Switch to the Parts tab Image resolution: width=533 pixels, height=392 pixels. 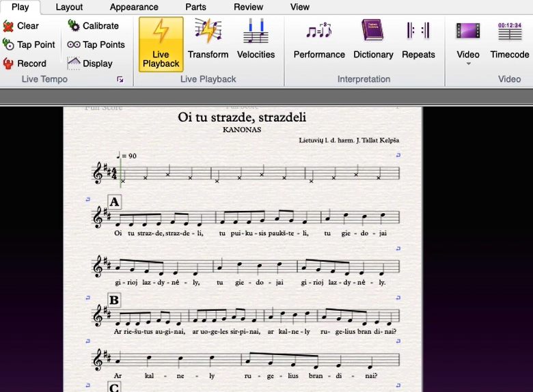[x=196, y=7]
